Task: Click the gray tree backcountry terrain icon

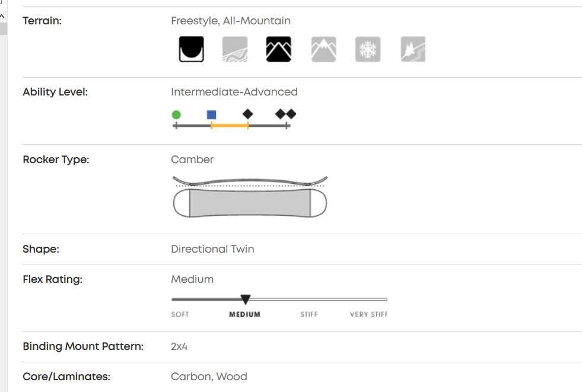Action: point(413,49)
